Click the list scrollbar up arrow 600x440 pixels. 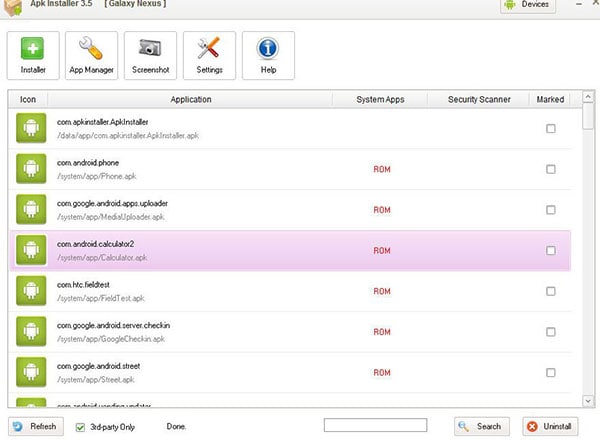[x=588, y=97]
